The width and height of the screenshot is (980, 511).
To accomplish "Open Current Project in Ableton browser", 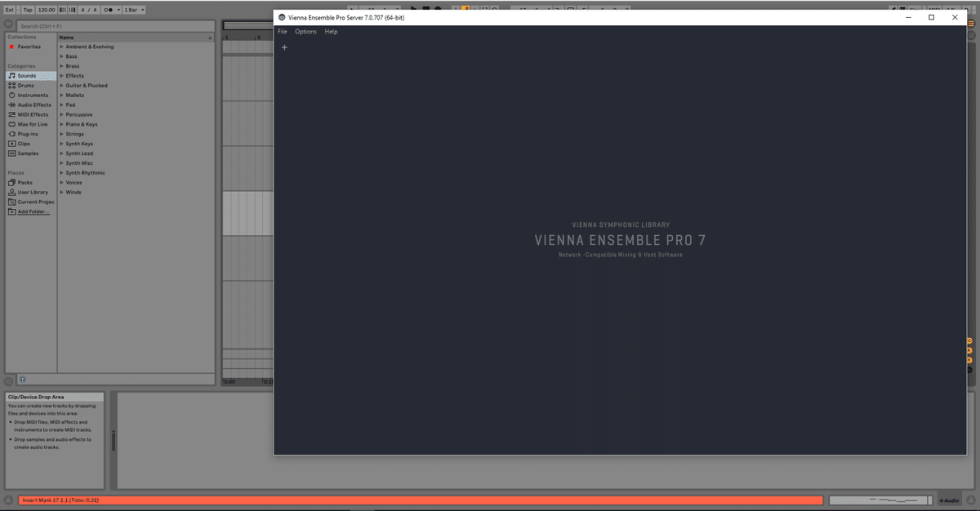I will [32, 202].
